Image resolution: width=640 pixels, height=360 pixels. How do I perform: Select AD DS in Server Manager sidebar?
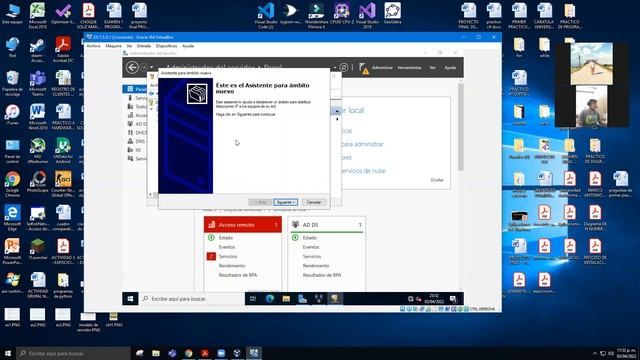(136, 124)
